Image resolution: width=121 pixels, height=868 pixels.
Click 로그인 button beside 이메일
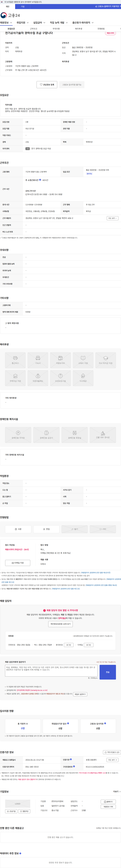pos(89,645)
